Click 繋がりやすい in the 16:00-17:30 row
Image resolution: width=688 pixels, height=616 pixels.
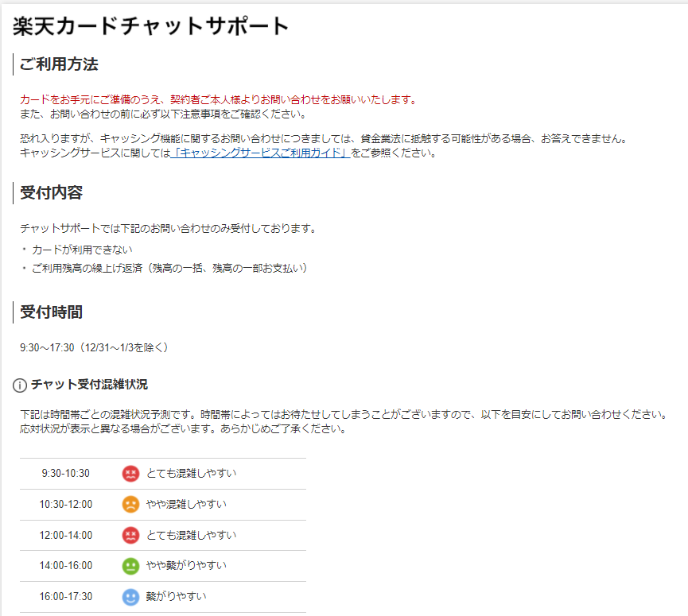tap(176, 596)
